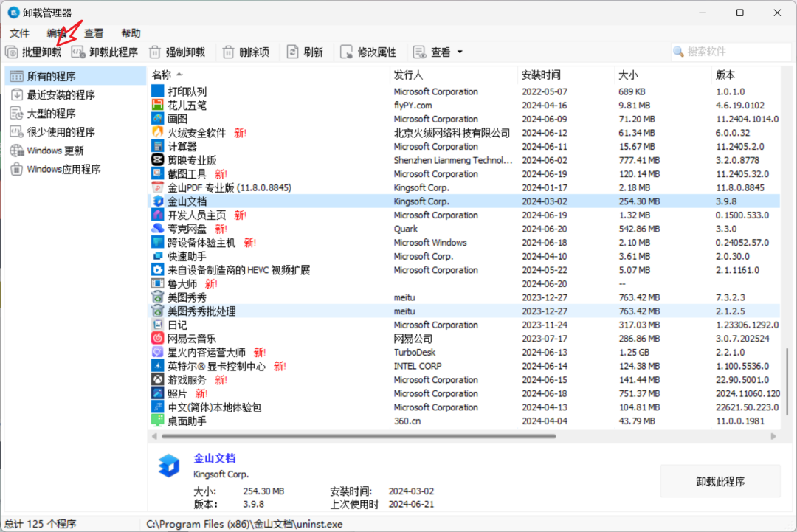This screenshot has width=797, height=532.
Task: Select the 英特尔® 显卡控制中心 entry
Action: coord(464,366)
